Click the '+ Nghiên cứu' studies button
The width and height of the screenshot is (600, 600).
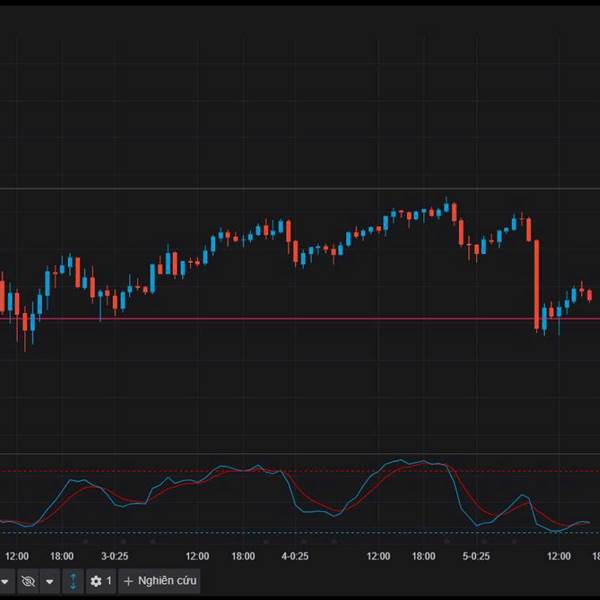point(159,581)
